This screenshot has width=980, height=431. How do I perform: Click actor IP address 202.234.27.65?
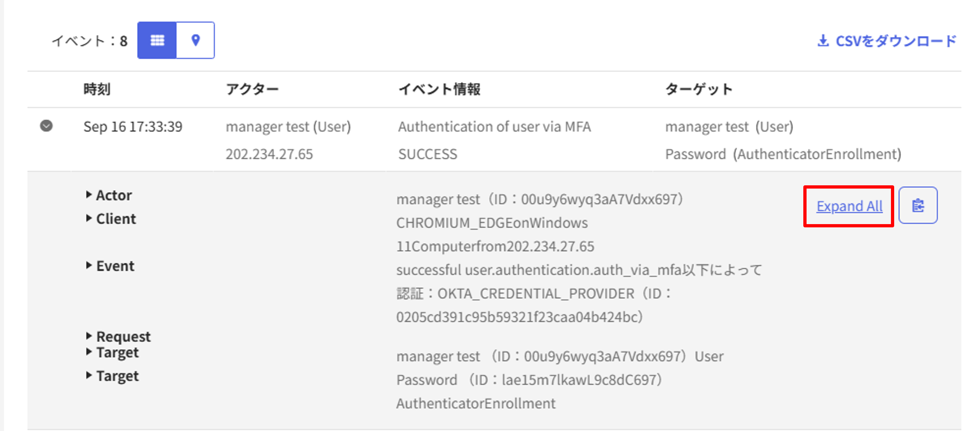tap(269, 154)
